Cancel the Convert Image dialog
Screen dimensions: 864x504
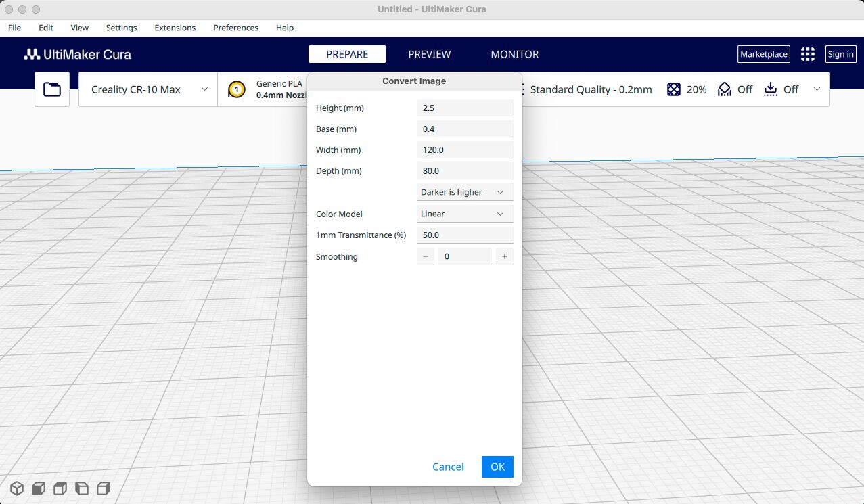(x=448, y=467)
